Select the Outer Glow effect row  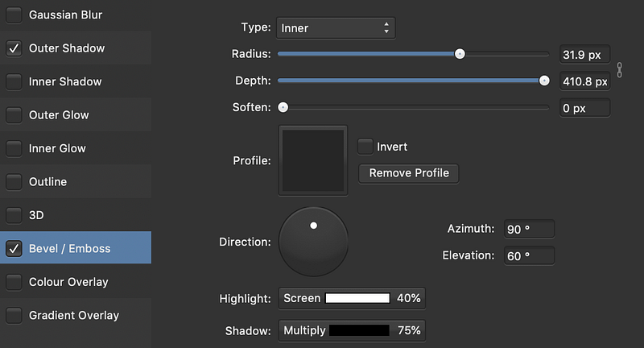point(76,115)
